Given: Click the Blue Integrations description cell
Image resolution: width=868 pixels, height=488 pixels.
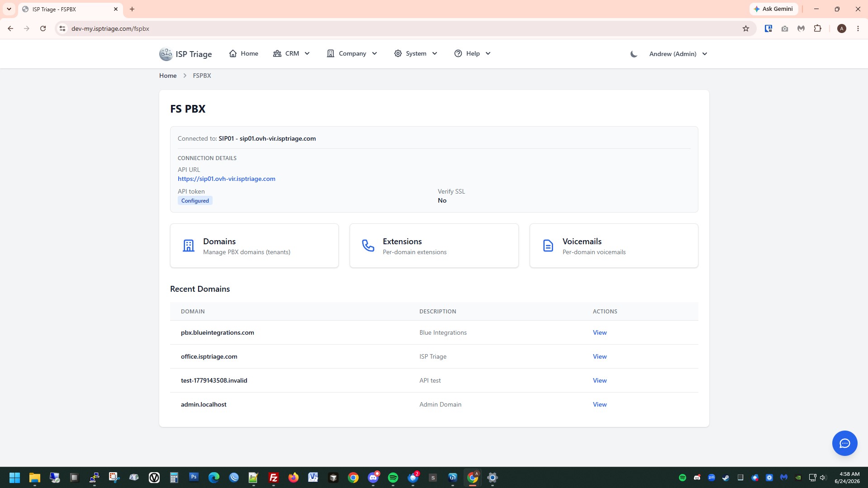Looking at the screenshot, I should pos(443,332).
